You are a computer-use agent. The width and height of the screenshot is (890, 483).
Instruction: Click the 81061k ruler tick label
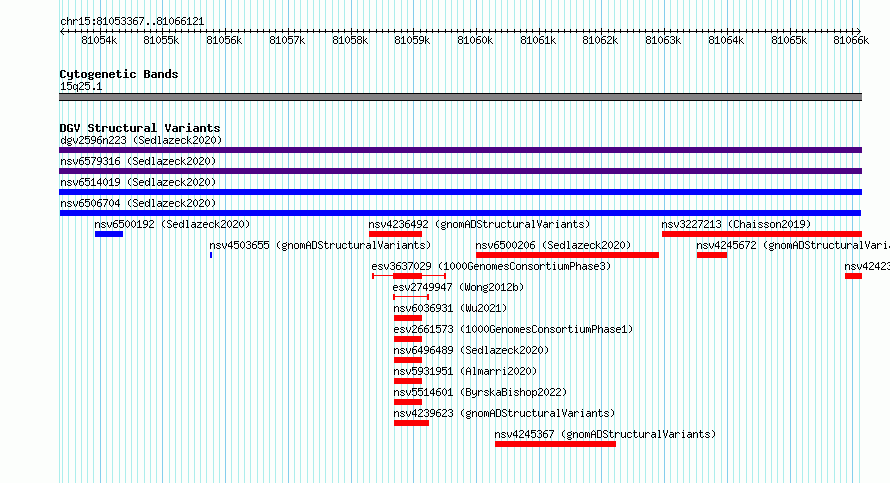(x=538, y=40)
